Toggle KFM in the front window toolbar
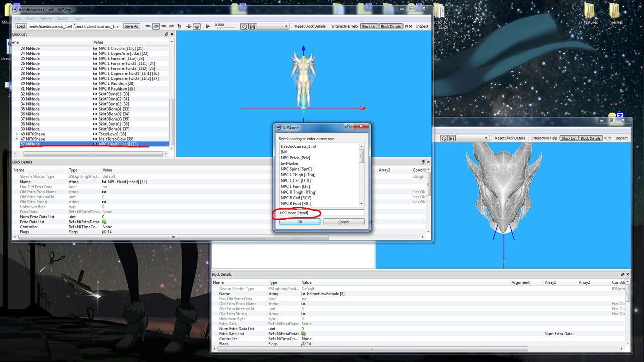 pyautogui.click(x=408, y=26)
